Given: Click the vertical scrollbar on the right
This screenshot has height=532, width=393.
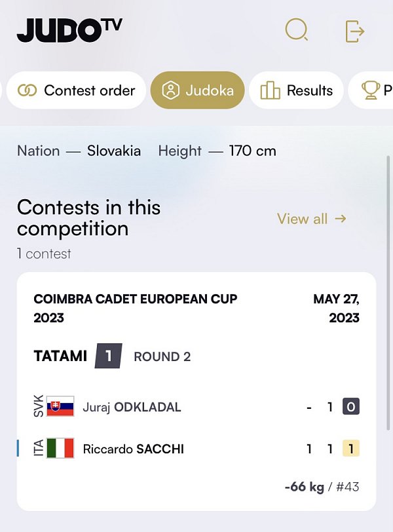Looking at the screenshot, I should [x=388, y=294].
